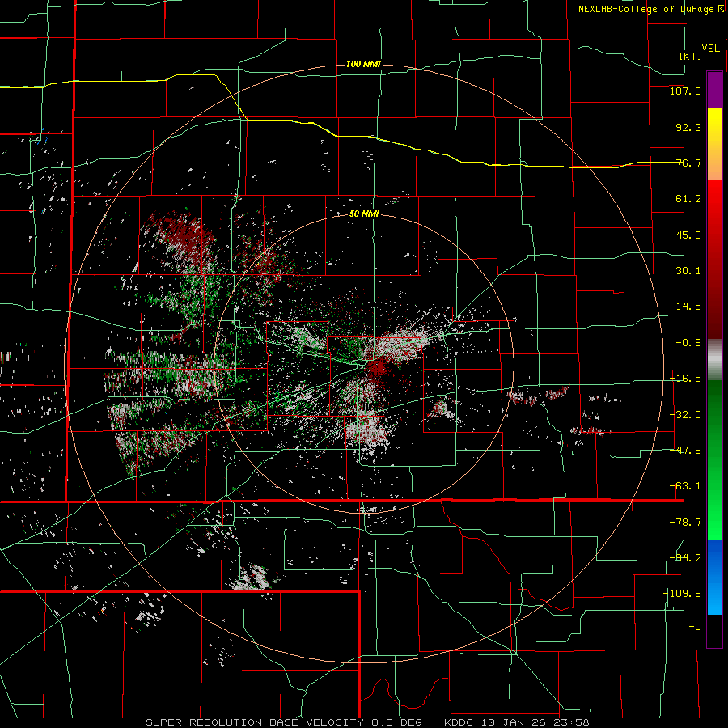Click the -94.2 value on velocity scale
The height and width of the screenshot is (728, 728).
[685, 557]
